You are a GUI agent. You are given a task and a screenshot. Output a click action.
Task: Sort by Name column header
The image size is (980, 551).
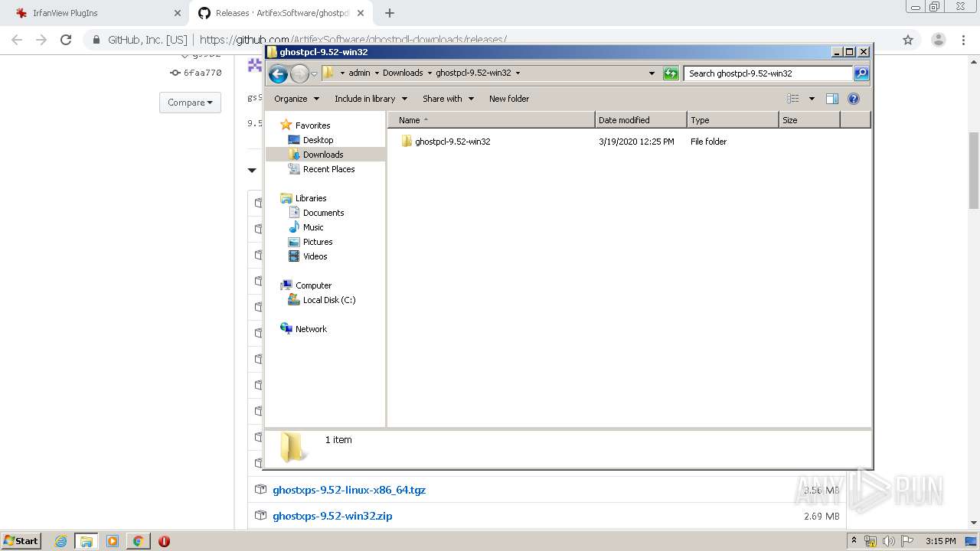tap(491, 120)
